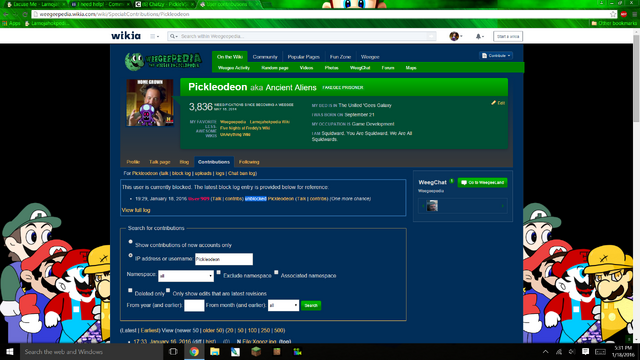Screen dimensions: 640x360
Task: Click the Windows Start button
Action: [9, 351]
